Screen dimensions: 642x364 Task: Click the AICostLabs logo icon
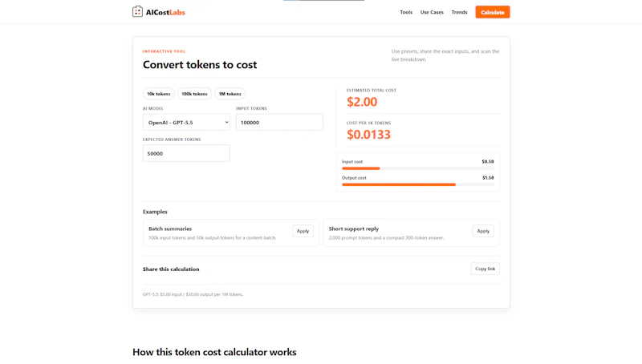point(137,11)
